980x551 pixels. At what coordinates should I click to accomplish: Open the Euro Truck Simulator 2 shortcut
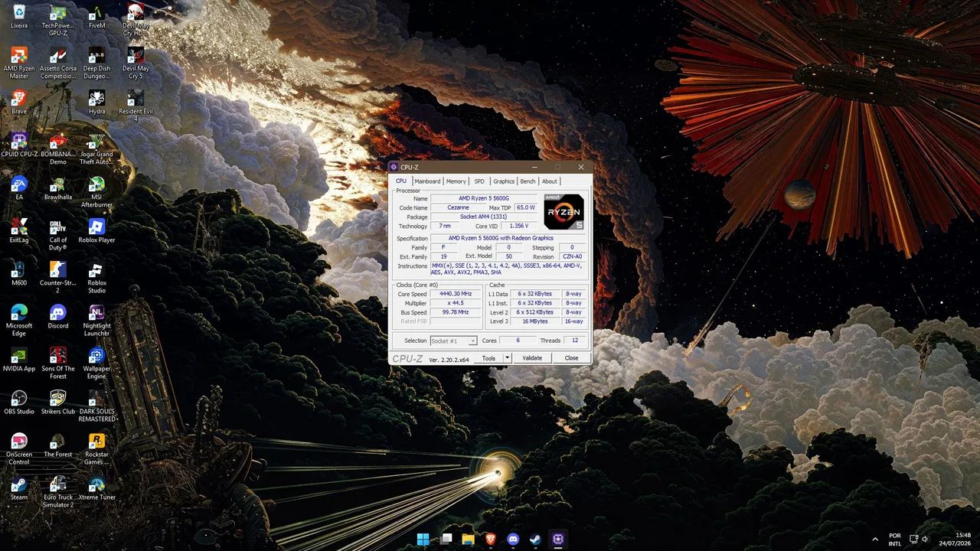58,492
